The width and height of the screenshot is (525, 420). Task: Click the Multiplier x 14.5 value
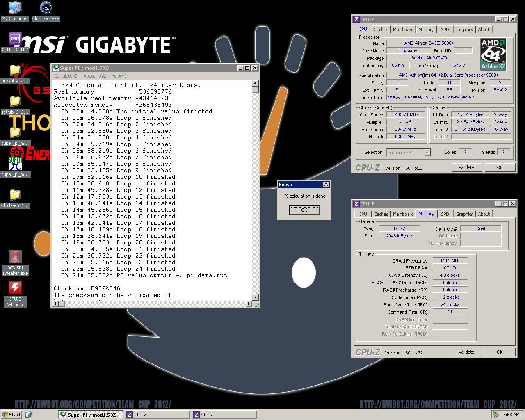click(406, 122)
